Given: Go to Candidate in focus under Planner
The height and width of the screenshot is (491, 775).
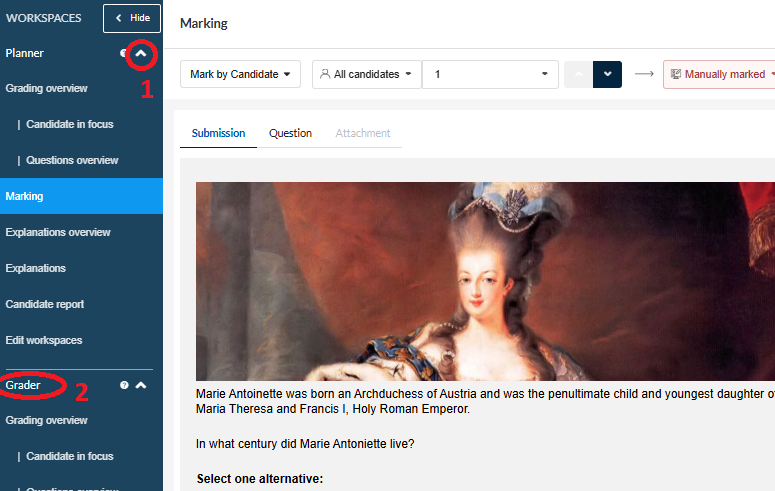Looking at the screenshot, I should click(x=70, y=124).
